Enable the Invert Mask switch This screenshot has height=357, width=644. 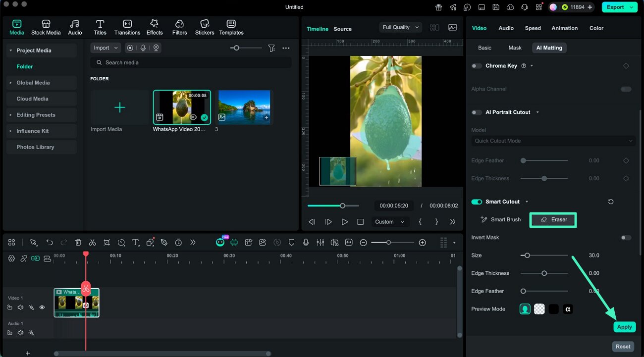(626, 238)
